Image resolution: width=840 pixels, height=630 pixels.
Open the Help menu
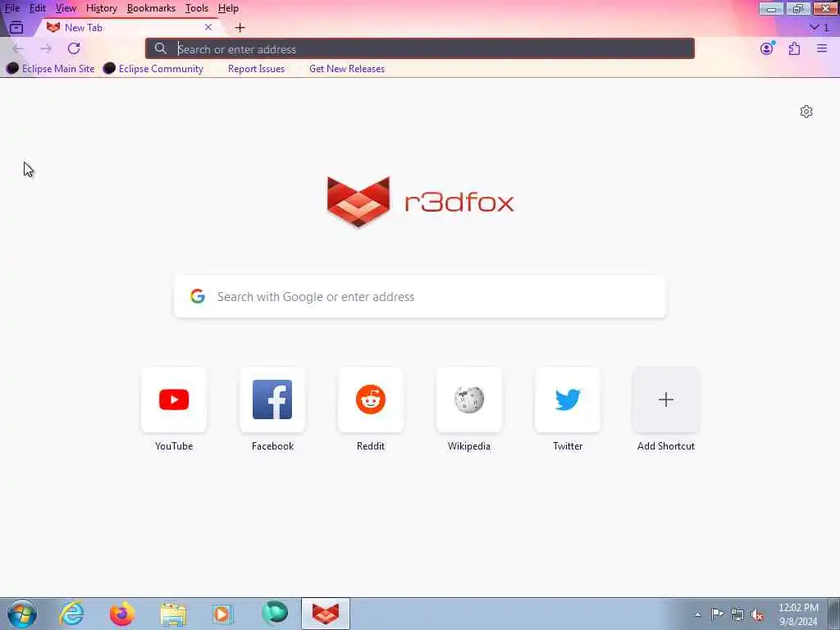pos(228,8)
